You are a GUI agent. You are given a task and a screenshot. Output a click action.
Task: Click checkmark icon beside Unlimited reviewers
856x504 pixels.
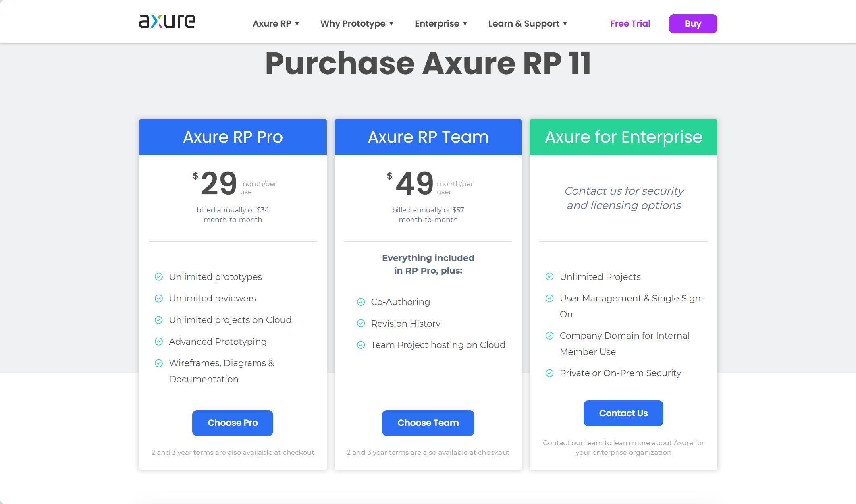(x=159, y=299)
